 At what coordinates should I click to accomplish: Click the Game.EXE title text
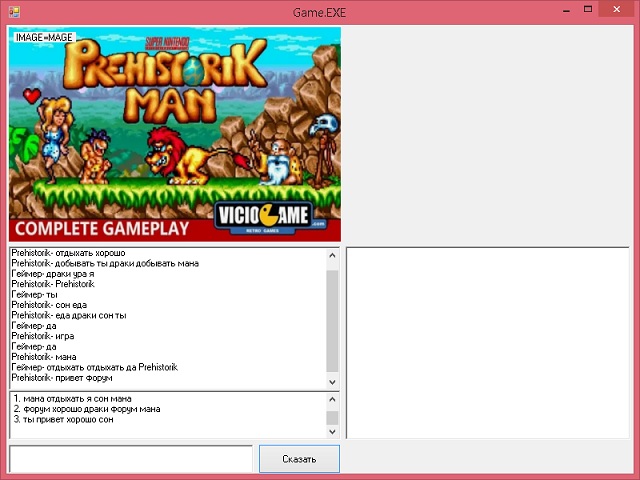[319, 13]
